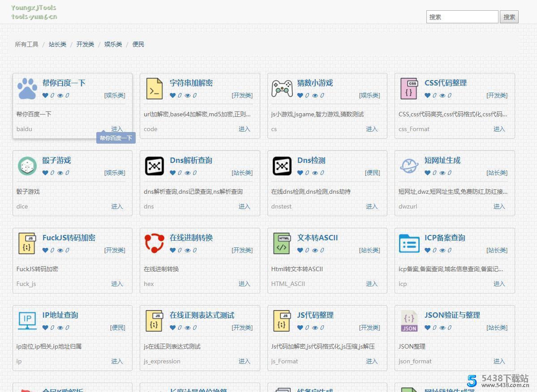The image size is (537, 392).
Task: Switch to the 开发类 category in the navigation
Action: (85, 44)
